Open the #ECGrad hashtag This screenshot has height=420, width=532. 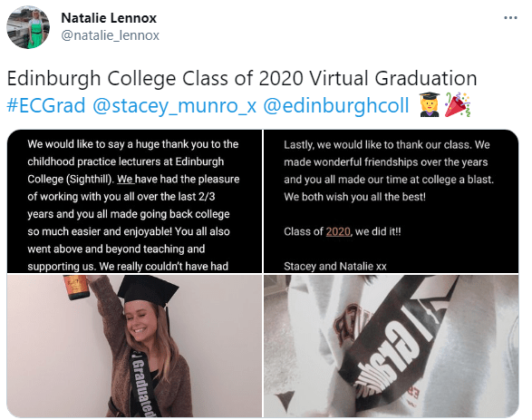coord(46,105)
